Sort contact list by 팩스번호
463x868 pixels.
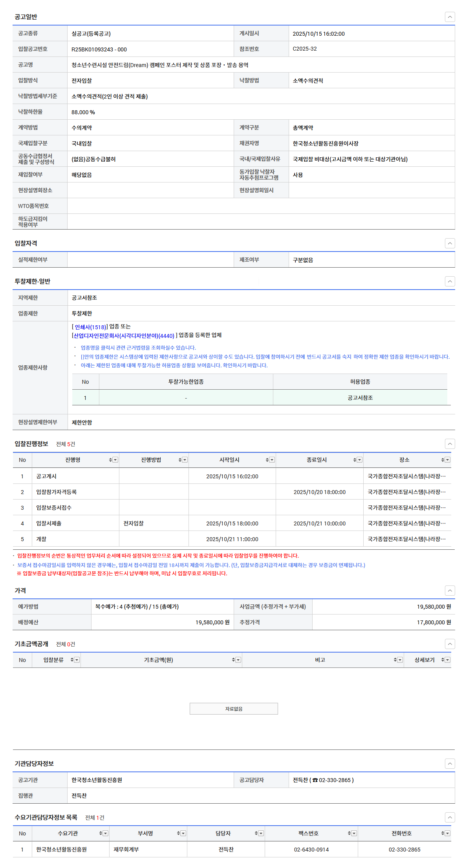point(349,833)
